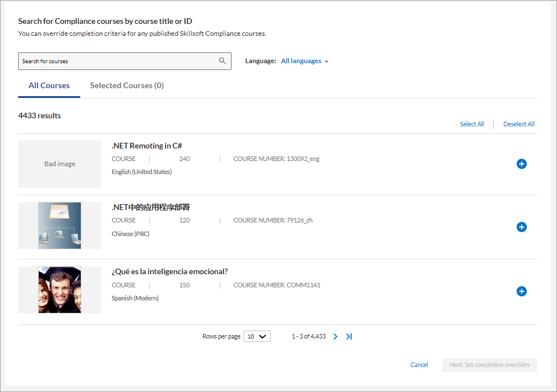This screenshot has height=392, width=557.
Task: Add the inteligencia emocional course
Action: (521, 291)
